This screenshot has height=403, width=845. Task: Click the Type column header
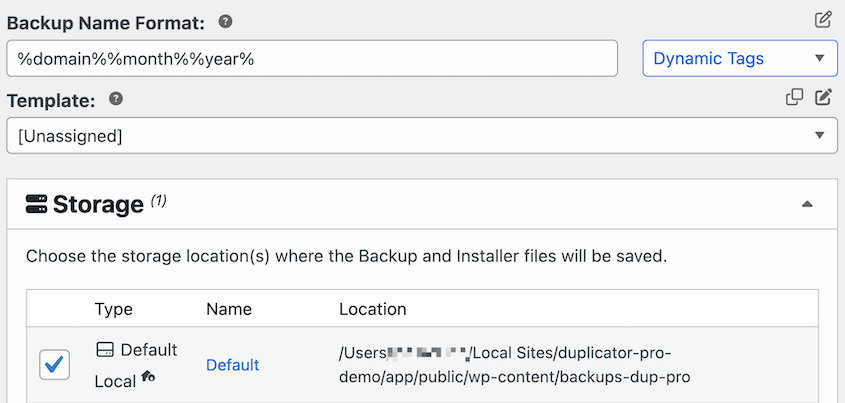pos(114,309)
